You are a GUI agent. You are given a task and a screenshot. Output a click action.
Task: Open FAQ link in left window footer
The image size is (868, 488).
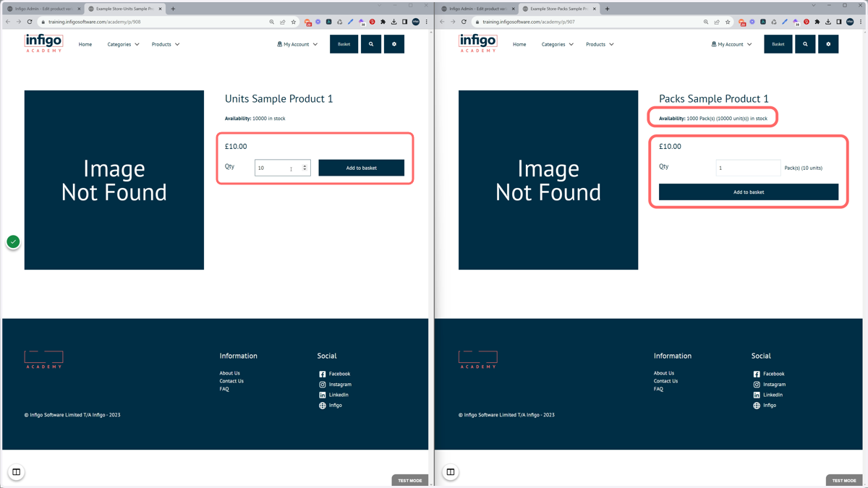click(224, 389)
